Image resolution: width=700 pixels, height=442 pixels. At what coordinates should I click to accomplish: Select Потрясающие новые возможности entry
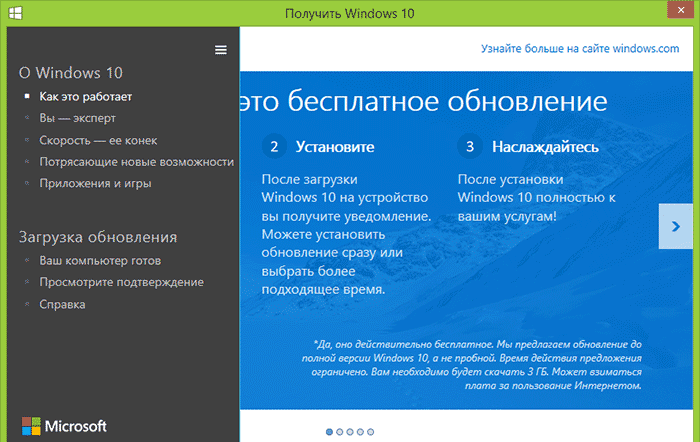coord(137,162)
